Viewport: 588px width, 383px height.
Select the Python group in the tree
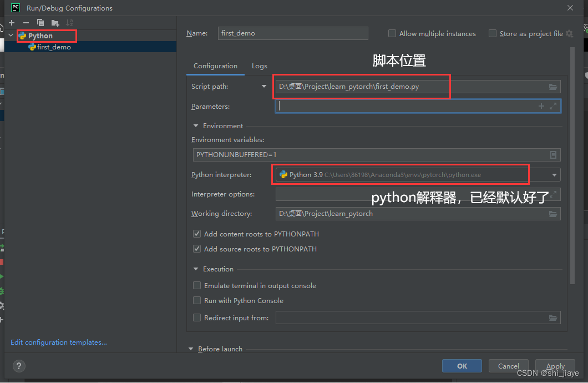coord(40,36)
